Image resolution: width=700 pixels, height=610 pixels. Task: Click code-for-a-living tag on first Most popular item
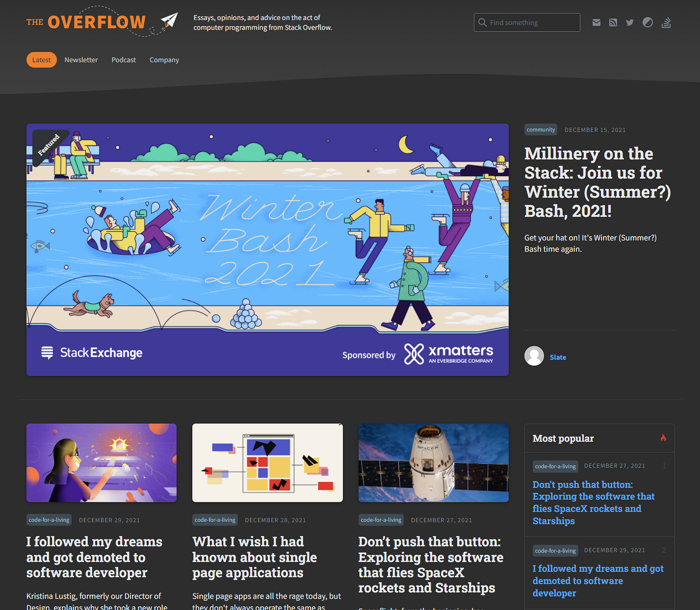point(555,466)
